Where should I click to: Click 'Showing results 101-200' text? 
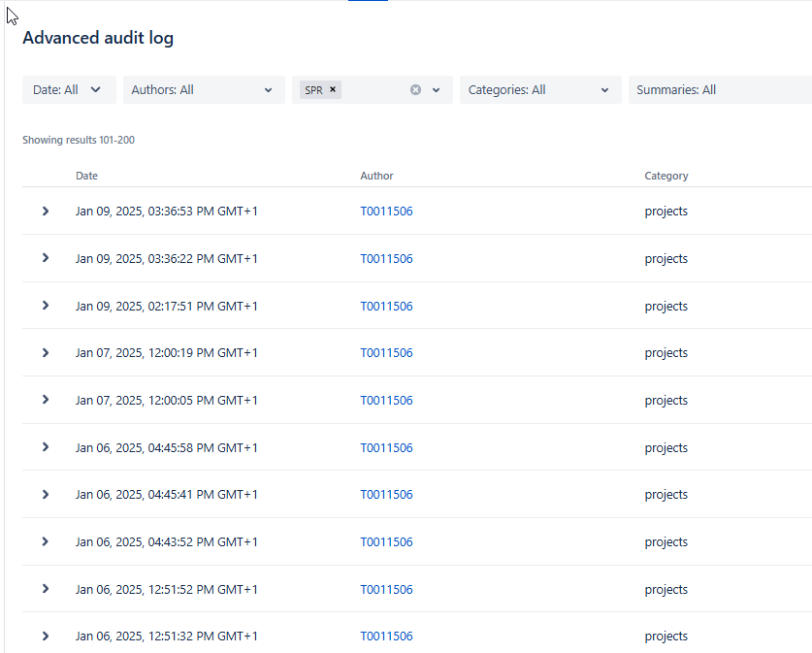[79, 140]
